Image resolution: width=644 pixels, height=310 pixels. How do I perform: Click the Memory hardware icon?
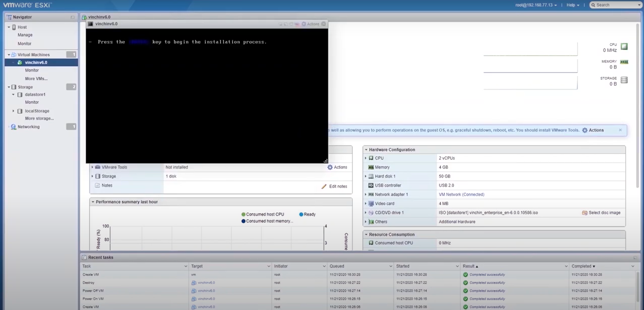coord(371,167)
